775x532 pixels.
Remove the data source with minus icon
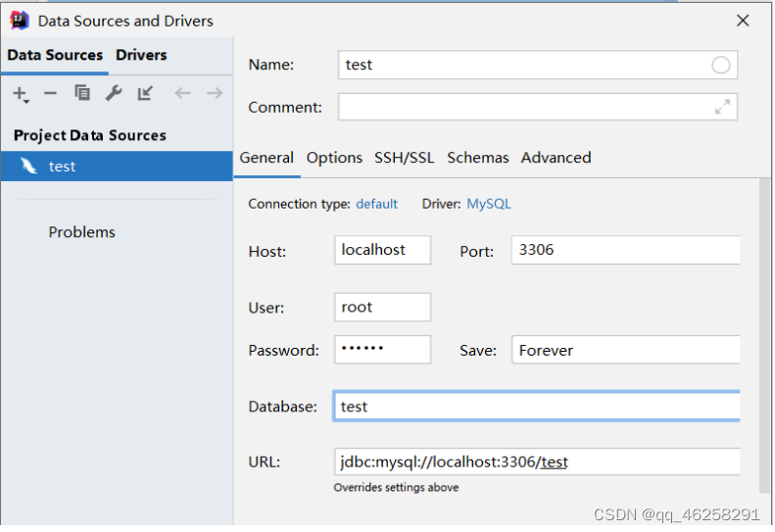(50, 93)
